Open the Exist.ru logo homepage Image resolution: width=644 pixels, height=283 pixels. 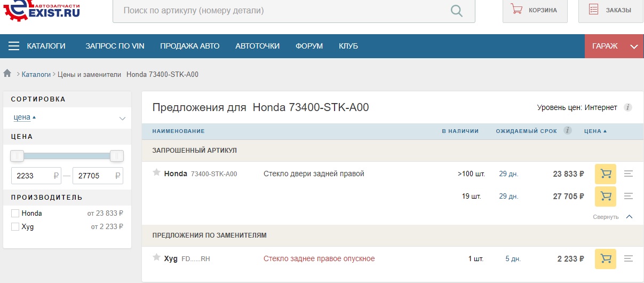[x=41, y=10]
